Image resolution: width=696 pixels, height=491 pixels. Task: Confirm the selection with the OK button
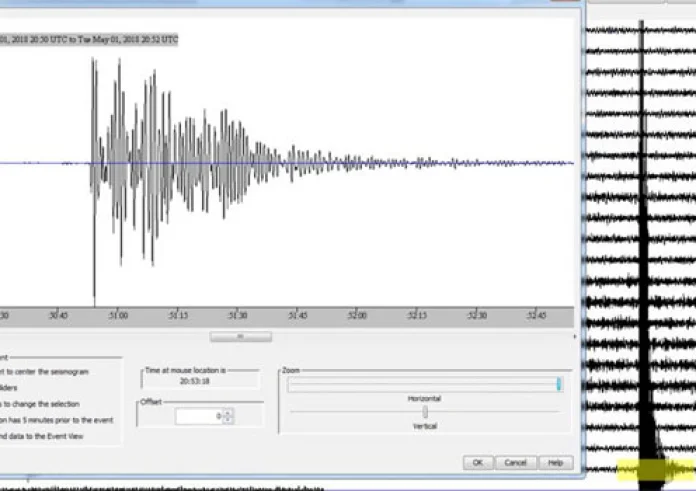point(478,463)
